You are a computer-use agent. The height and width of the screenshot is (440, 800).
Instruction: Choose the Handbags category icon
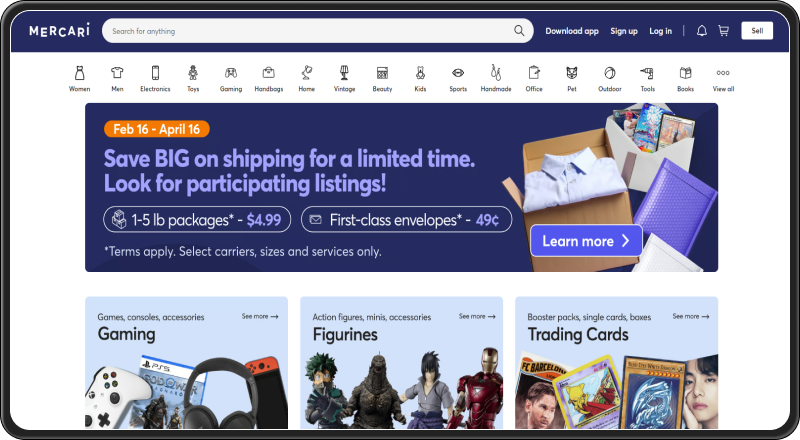[x=269, y=73]
